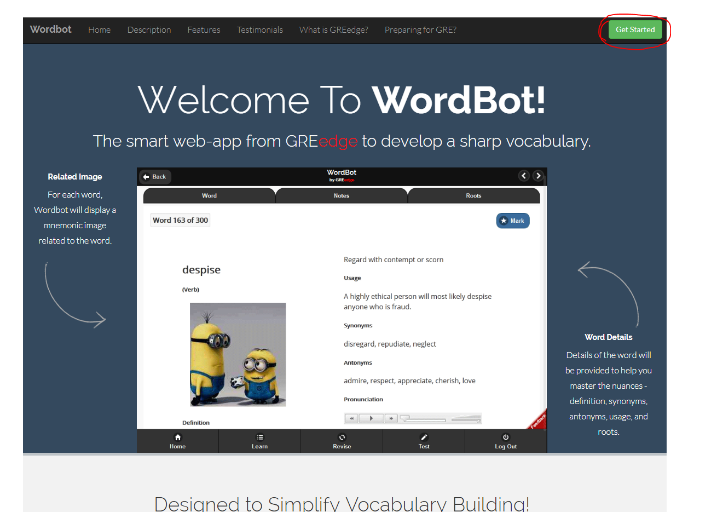703x532 pixels.
Task: Open the Features nav link
Action: pos(203,30)
